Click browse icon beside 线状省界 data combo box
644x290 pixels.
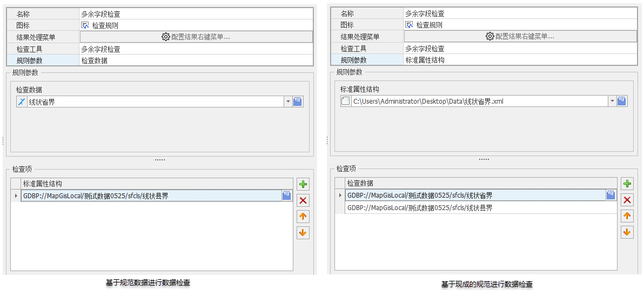297,102
